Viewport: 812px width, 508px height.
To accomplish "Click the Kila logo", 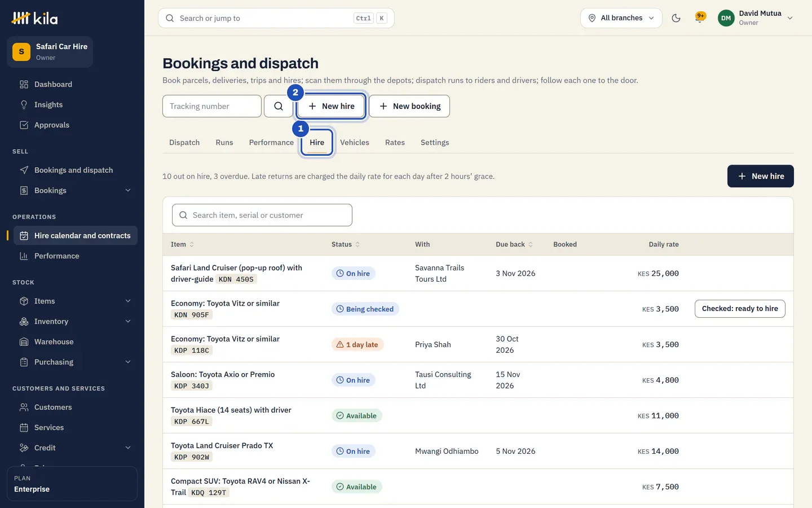I will pyautogui.click(x=34, y=19).
